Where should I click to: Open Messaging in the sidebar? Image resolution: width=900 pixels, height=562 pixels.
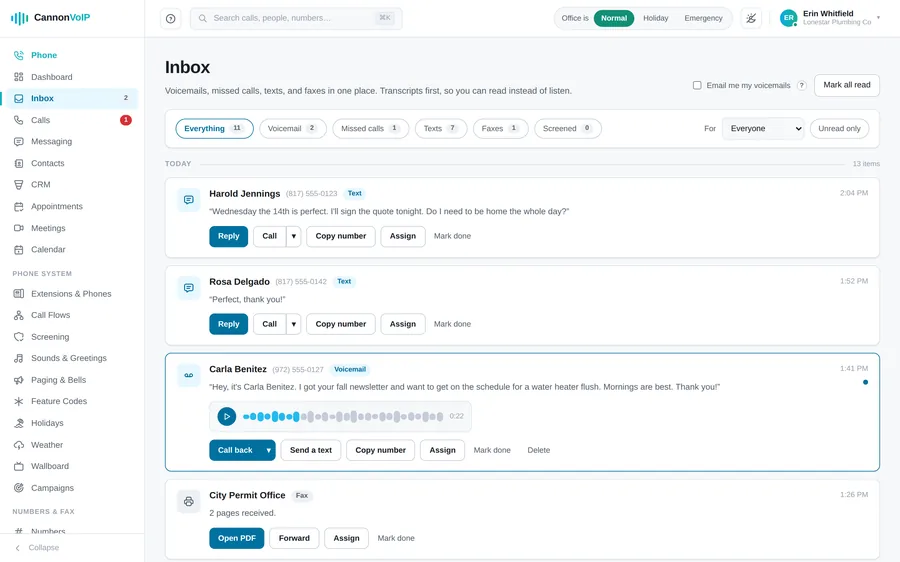(72, 141)
